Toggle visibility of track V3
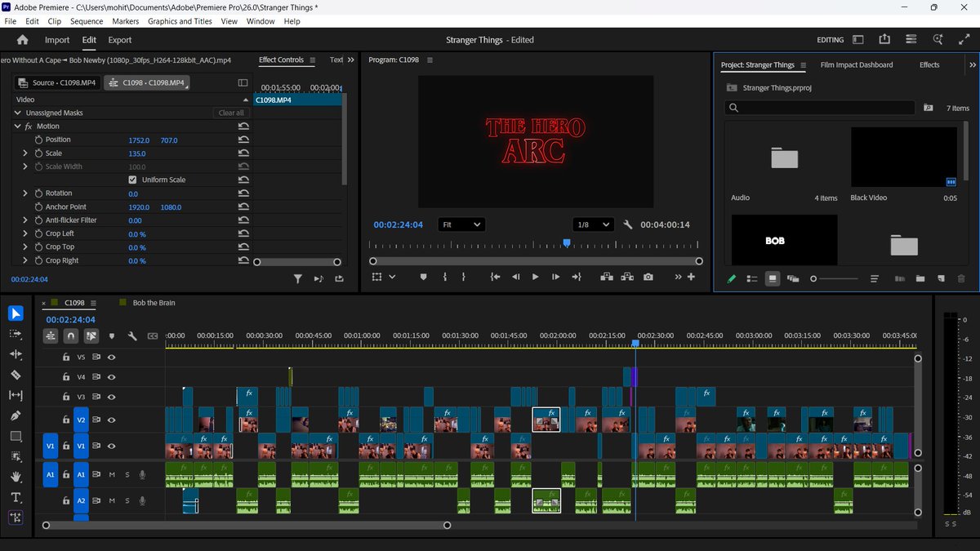Viewport: 980px width, 551px height. pos(112,397)
